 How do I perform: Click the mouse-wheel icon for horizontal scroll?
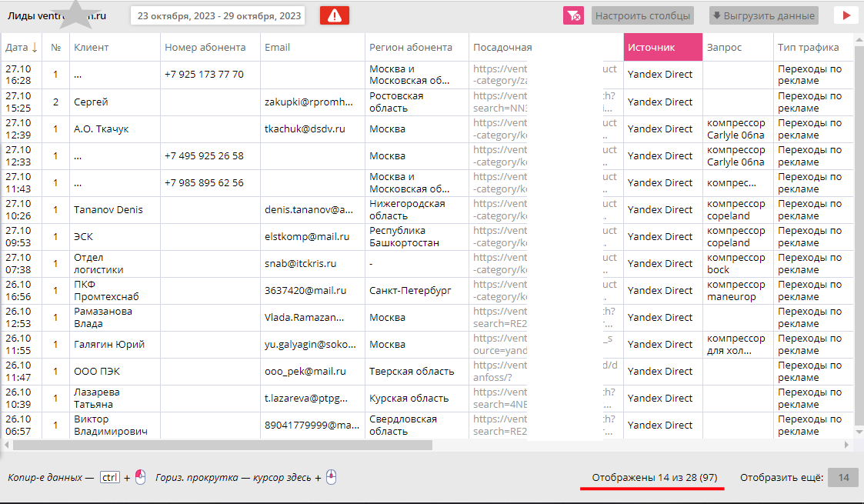click(331, 477)
